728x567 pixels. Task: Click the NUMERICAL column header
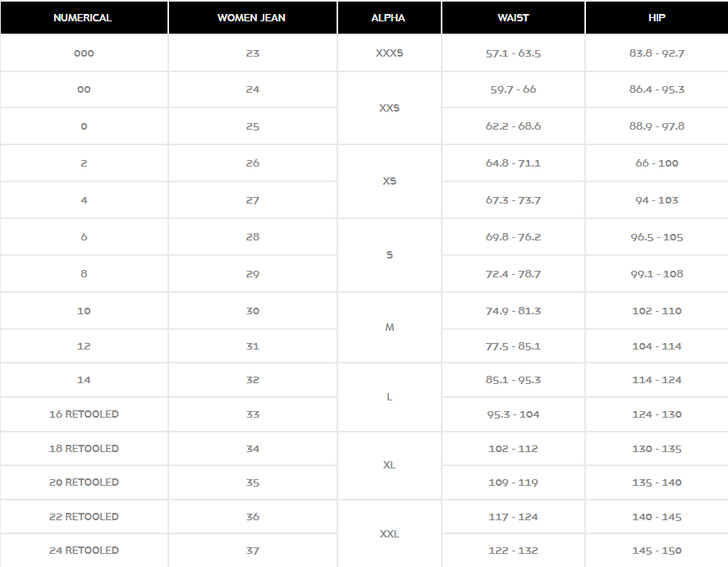[x=84, y=17]
